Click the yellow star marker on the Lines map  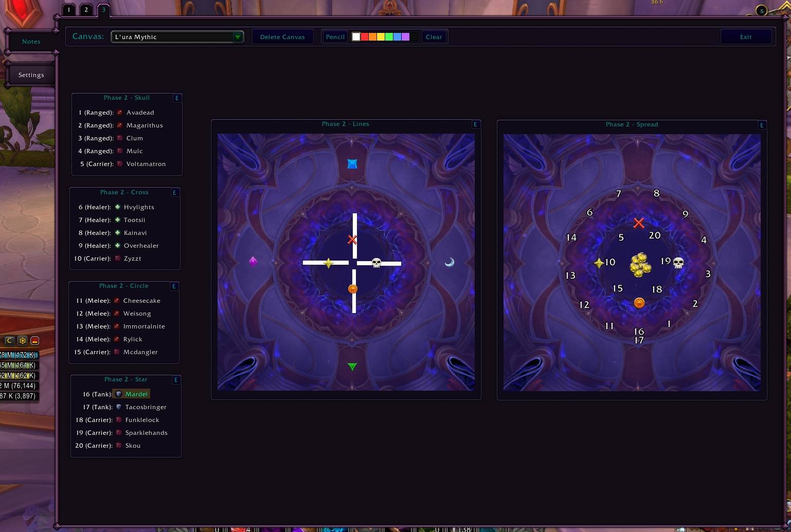(x=329, y=263)
